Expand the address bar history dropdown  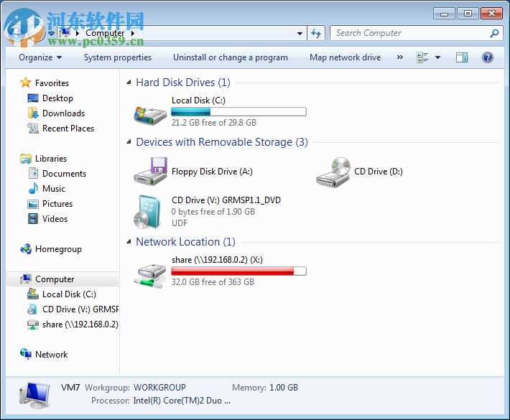point(300,33)
